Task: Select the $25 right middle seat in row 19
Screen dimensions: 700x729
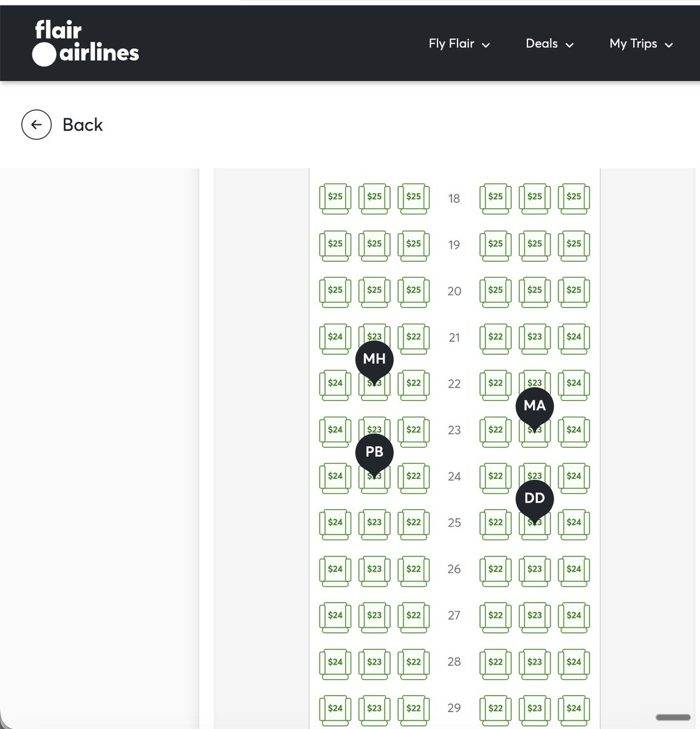Action: [x=535, y=245]
